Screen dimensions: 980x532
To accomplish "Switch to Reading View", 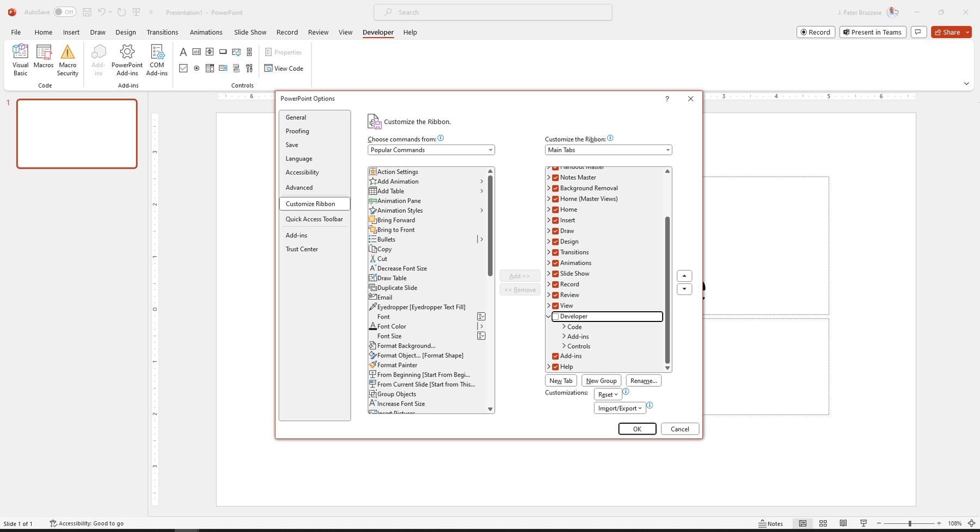I will tap(843, 523).
